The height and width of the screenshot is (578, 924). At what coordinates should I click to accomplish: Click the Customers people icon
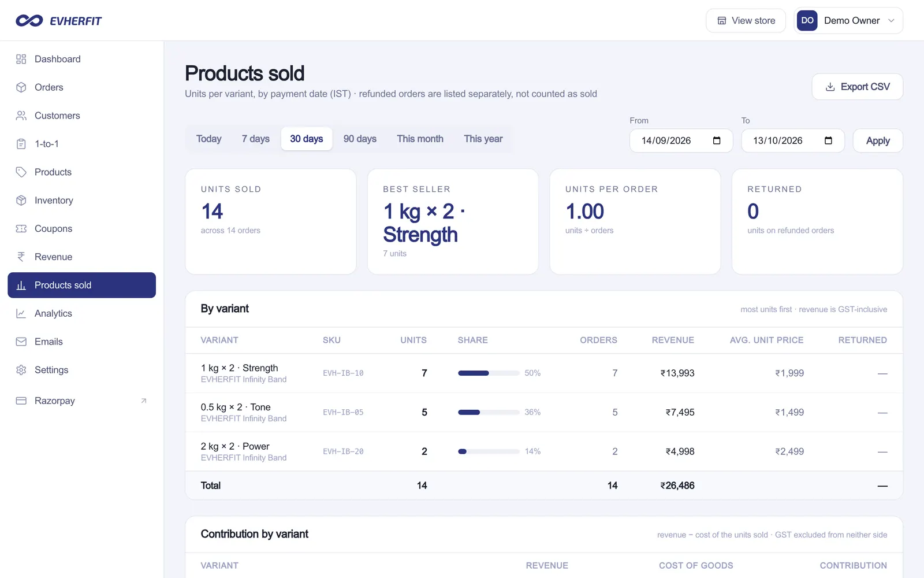tap(21, 116)
